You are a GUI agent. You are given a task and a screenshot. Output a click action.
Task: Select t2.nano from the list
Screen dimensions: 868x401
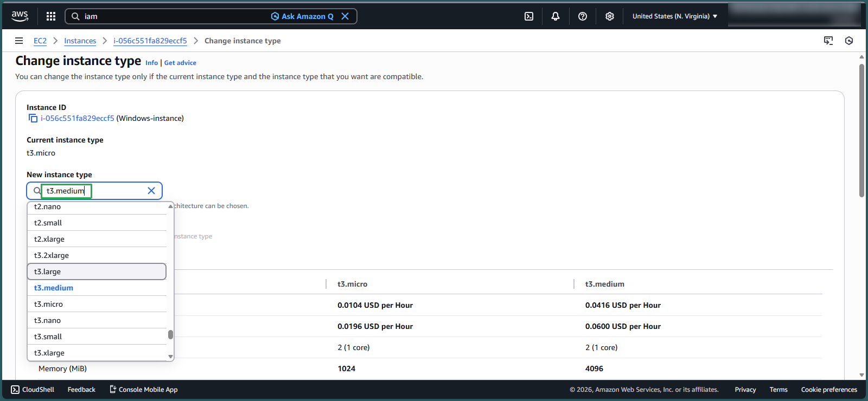click(x=97, y=207)
